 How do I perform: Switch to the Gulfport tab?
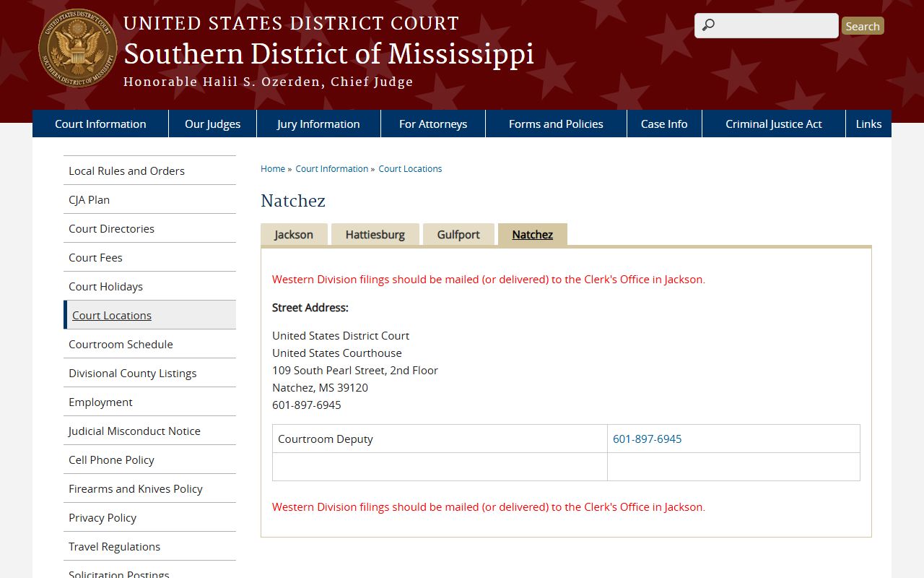tap(458, 234)
